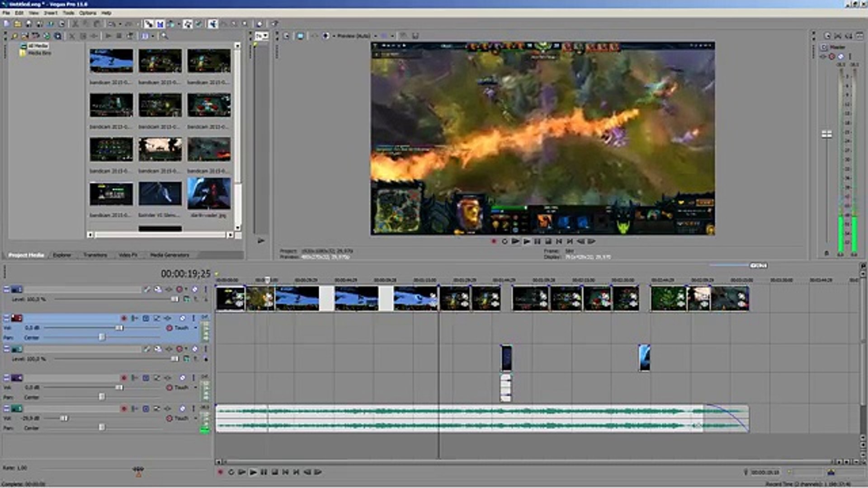Click the Record button in timeline transport
This screenshot has width=868, height=488.
tap(220, 472)
